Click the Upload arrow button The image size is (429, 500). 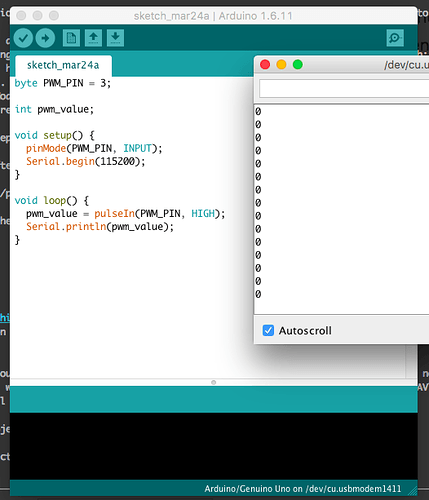[x=45, y=38]
